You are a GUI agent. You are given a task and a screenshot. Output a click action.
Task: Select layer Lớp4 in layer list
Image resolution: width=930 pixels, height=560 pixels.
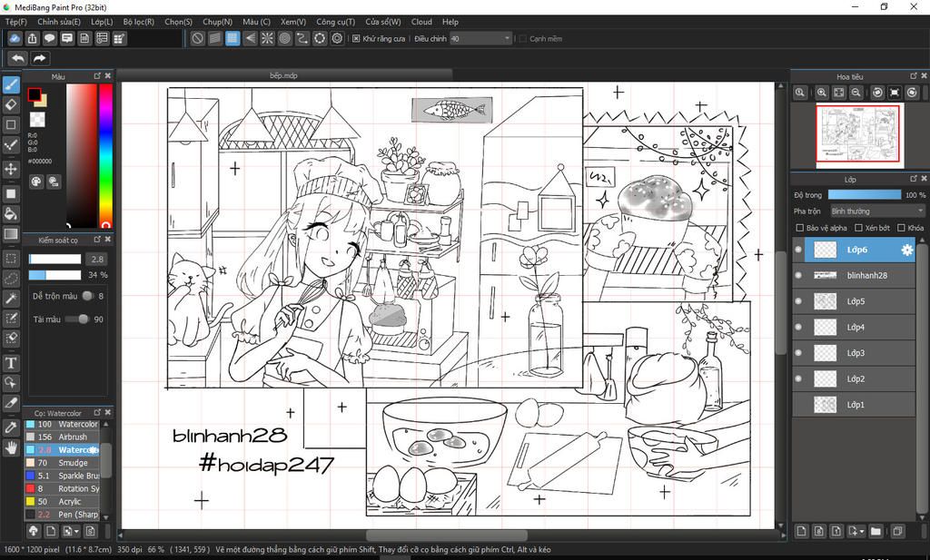tap(854, 327)
